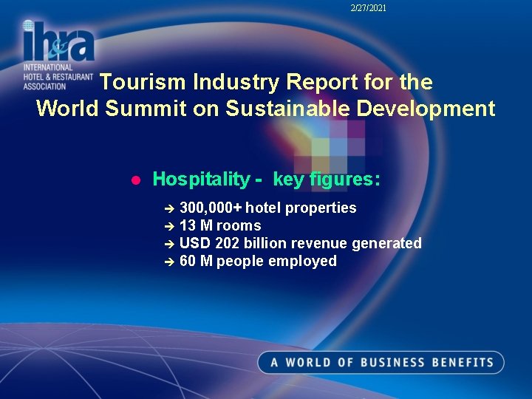Select 'Hospitality - key figures:' heading
The width and height of the screenshot is (532, 399).
click(x=266, y=179)
